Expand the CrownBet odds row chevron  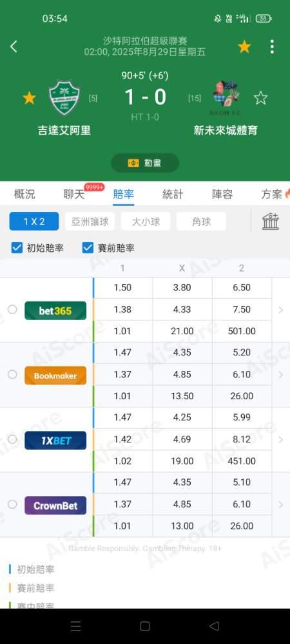click(x=281, y=504)
